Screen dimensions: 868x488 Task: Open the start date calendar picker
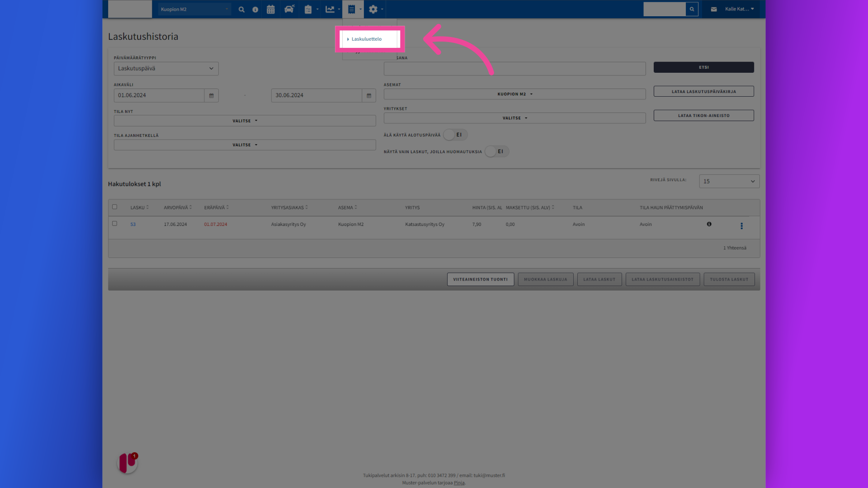(x=211, y=95)
